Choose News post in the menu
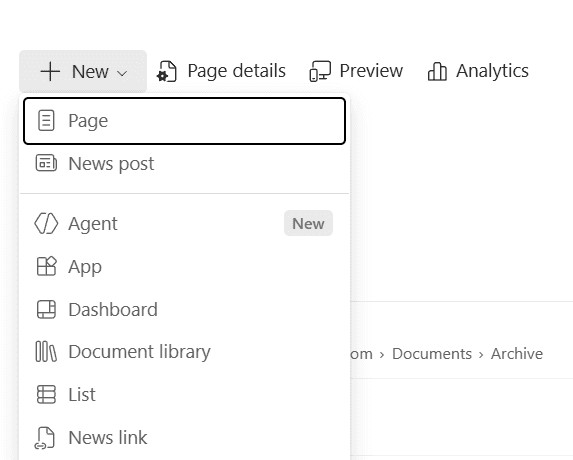Screen dimensions: 573x460 [x=185, y=163]
